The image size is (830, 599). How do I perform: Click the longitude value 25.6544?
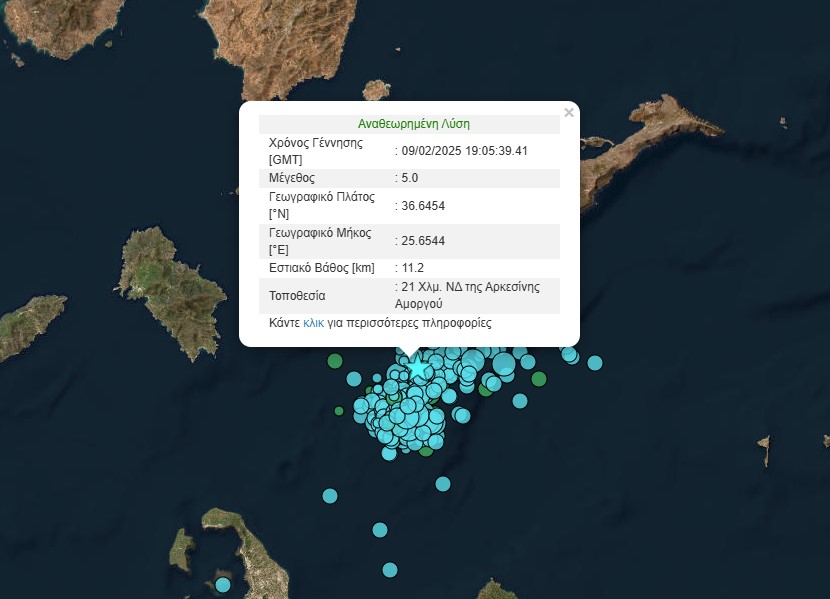point(422,241)
